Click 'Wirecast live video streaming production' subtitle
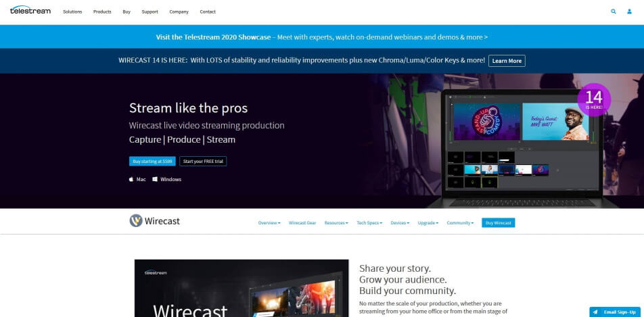 click(206, 125)
